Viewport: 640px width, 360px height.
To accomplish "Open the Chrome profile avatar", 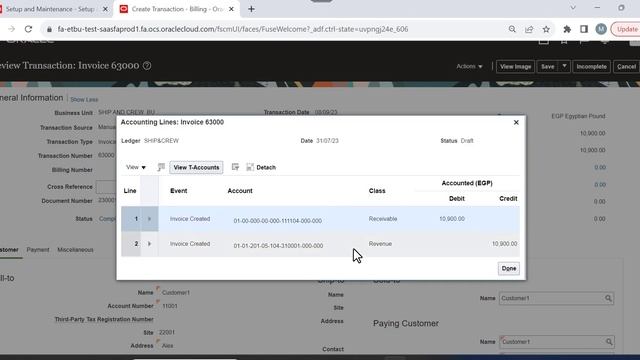I will (x=601, y=29).
